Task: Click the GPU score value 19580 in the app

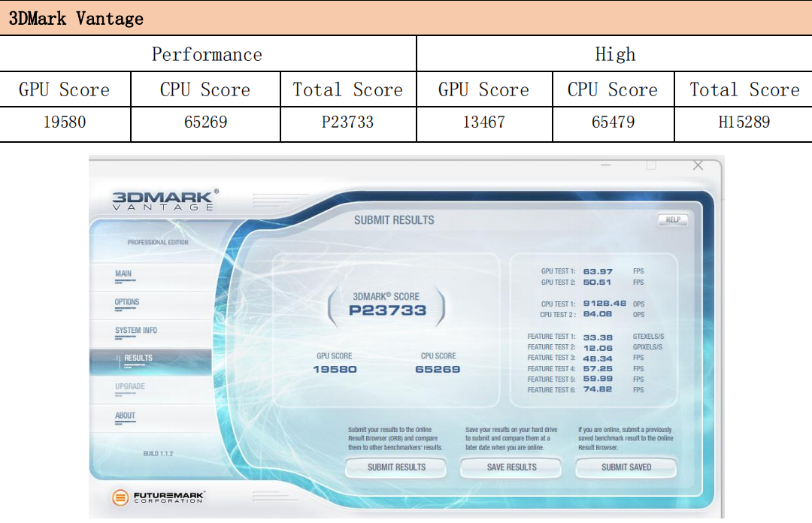Action: pyautogui.click(x=335, y=369)
